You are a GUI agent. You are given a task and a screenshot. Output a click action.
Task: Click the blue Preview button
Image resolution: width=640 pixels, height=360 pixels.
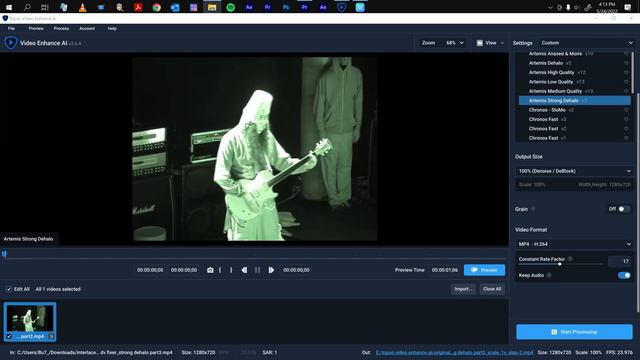pyautogui.click(x=484, y=270)
